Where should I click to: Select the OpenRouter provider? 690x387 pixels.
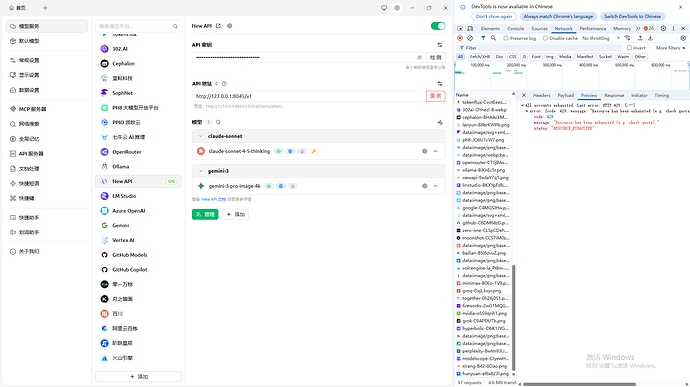click(138, 152)
